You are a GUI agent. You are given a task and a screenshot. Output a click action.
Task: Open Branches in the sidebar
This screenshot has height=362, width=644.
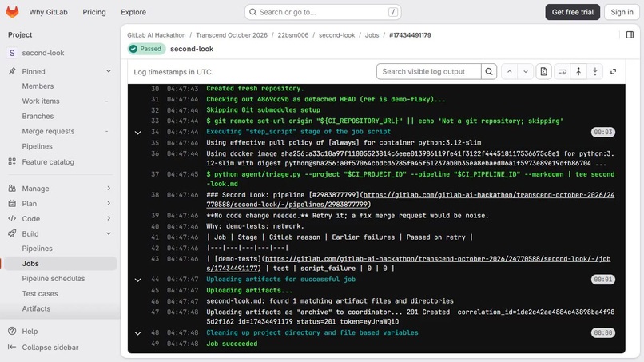(x=38, y=117)
